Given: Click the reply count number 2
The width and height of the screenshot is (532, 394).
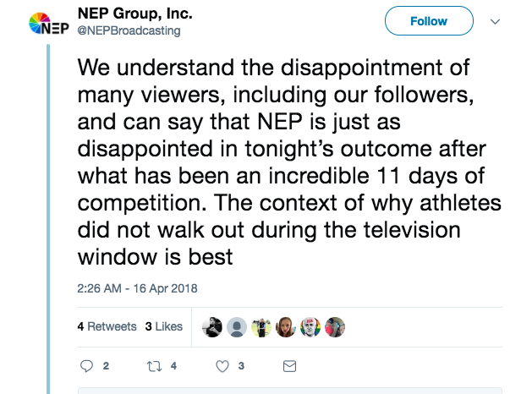Looking at the screenshot, I should (106, 366).
